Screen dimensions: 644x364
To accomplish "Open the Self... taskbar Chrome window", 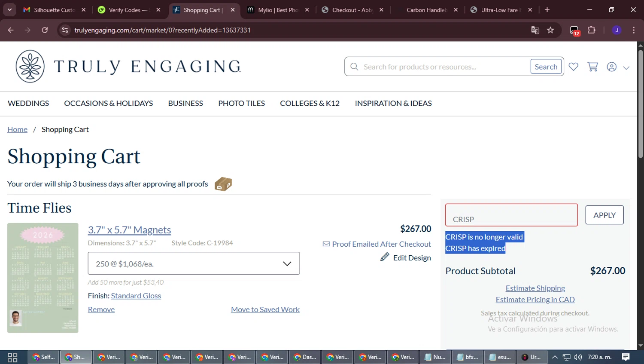I will click(44, 357).
